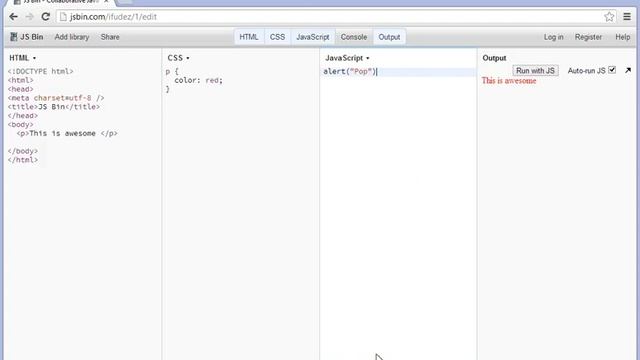Expand the CSS panel dropdown arrow
This screenshot has width=640, height=360.
(188, 58)
